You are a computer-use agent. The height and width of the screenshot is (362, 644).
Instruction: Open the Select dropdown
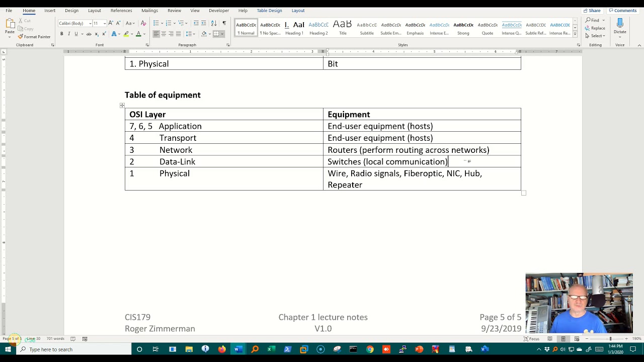[x=595, y=36]
